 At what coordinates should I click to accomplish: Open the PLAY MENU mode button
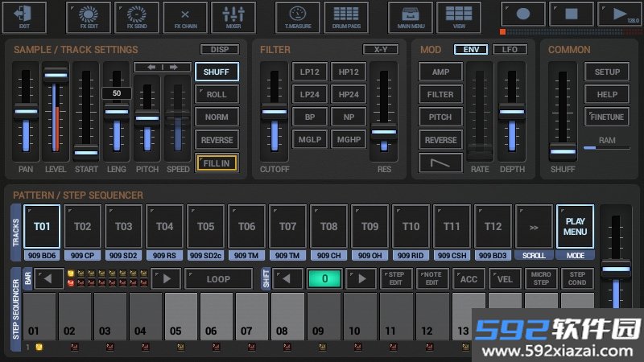pyautogui.click(x=575, y=226)
